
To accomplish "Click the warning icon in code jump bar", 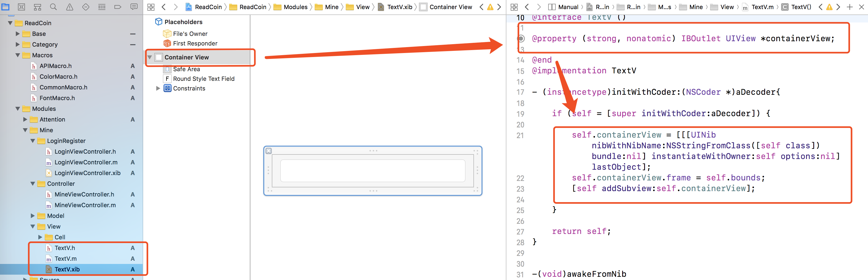I will click(x=829, y=7).
